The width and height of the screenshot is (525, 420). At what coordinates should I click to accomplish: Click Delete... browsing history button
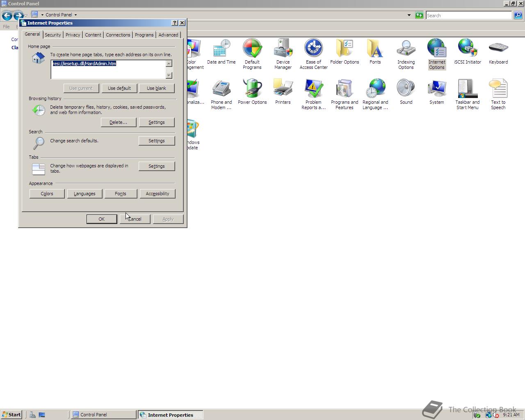(119, 122)
